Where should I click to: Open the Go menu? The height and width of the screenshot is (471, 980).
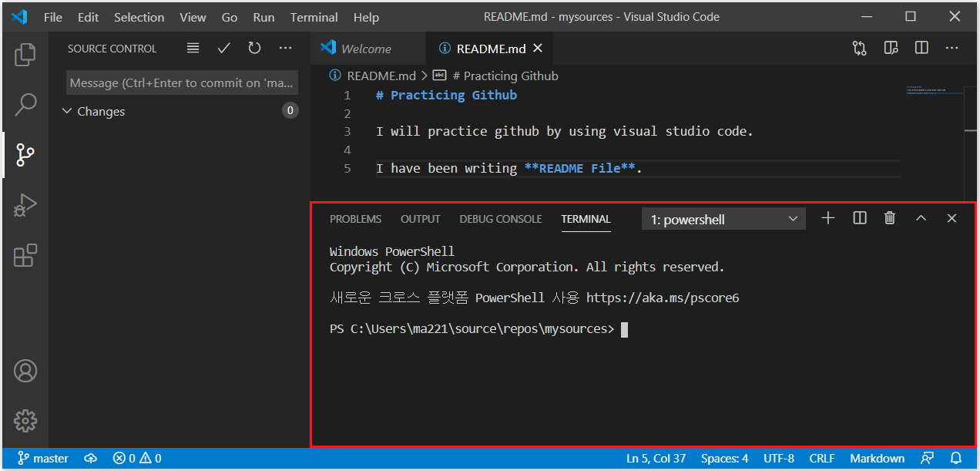pyautogui.click(x=230, y=17)
